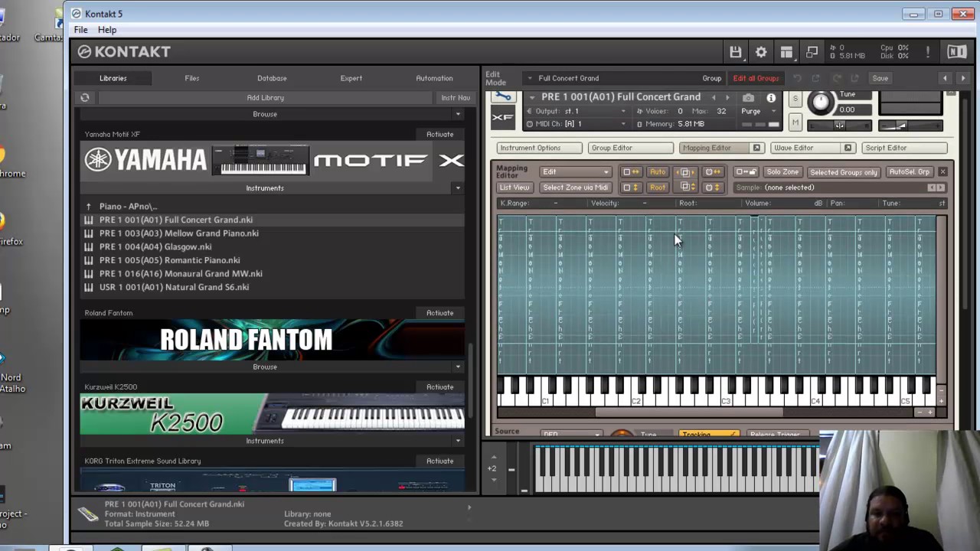
Task: Toggle the Auto mapping button
Action: coord(658,172)
